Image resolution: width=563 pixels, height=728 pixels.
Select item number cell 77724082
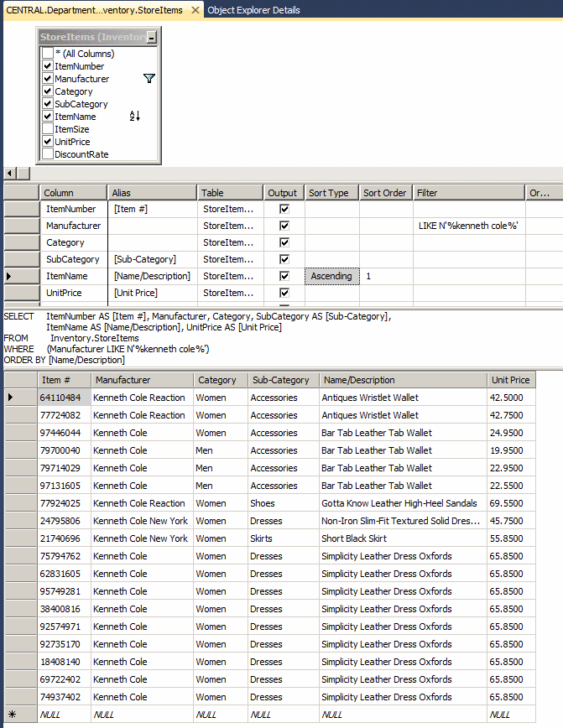pyautogui.click(x=64, y=414)
